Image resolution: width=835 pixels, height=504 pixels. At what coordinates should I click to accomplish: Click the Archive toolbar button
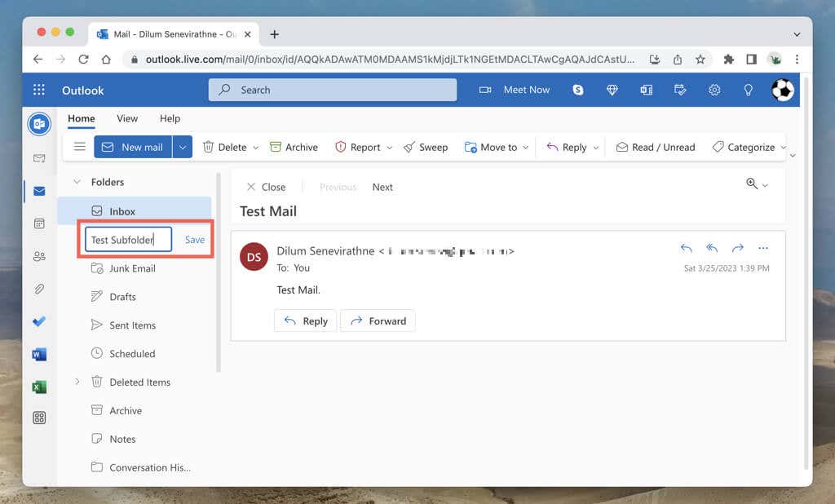[294, 147]
